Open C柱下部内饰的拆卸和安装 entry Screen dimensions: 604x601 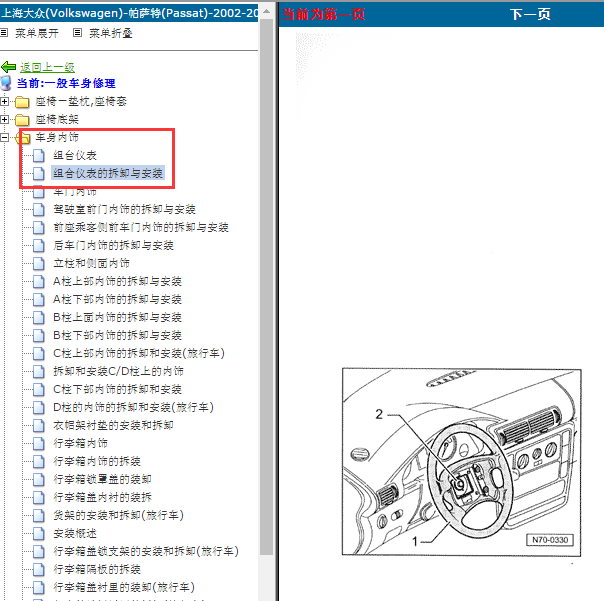(117, 389)
